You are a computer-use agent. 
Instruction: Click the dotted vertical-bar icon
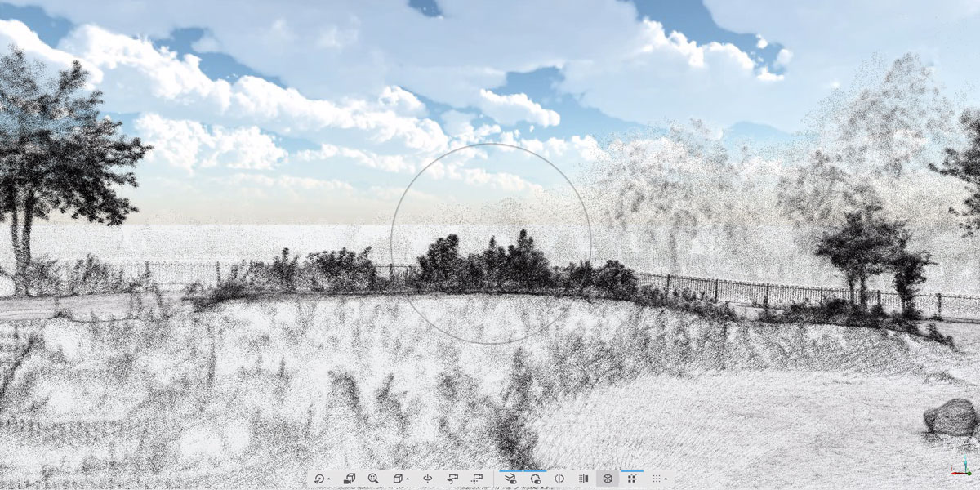click(x=583, y=479)
